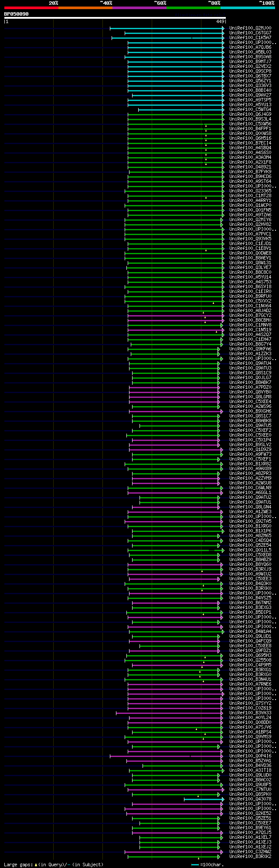Click label UniRef100_B4VSZ5
Screen dimensions: 279x868
250,598
